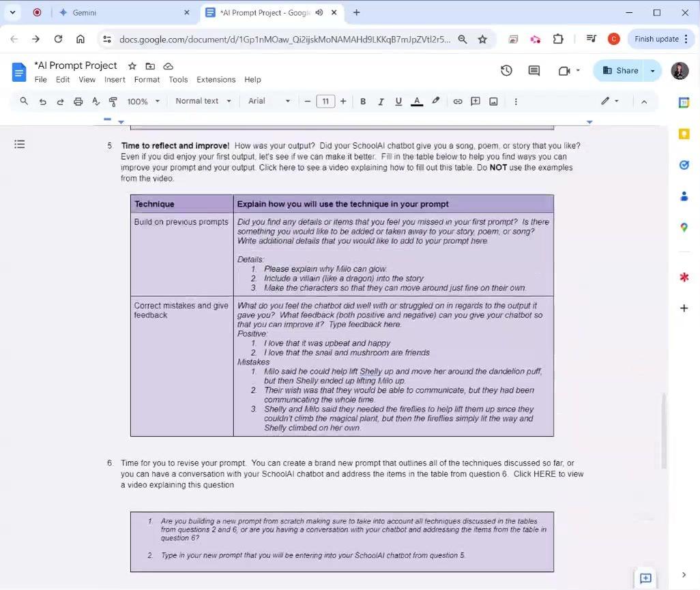Increase the font size

343,102
